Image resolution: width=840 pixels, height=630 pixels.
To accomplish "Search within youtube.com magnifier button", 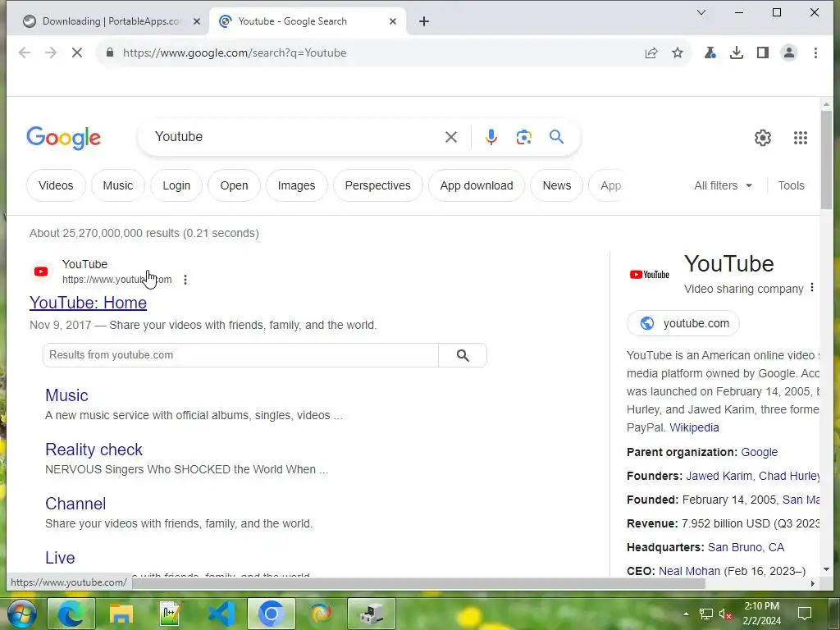I will pos(463,355).
